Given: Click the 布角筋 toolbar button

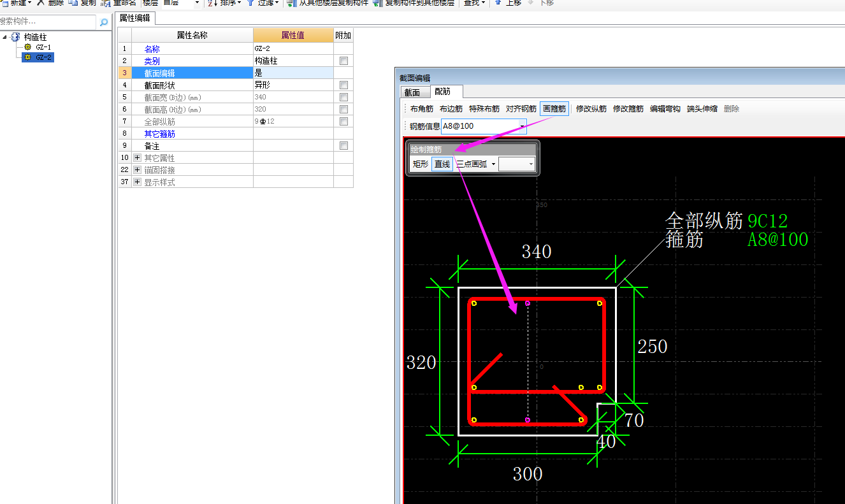Looking at the screenshot, I should [x=422, y=108].
